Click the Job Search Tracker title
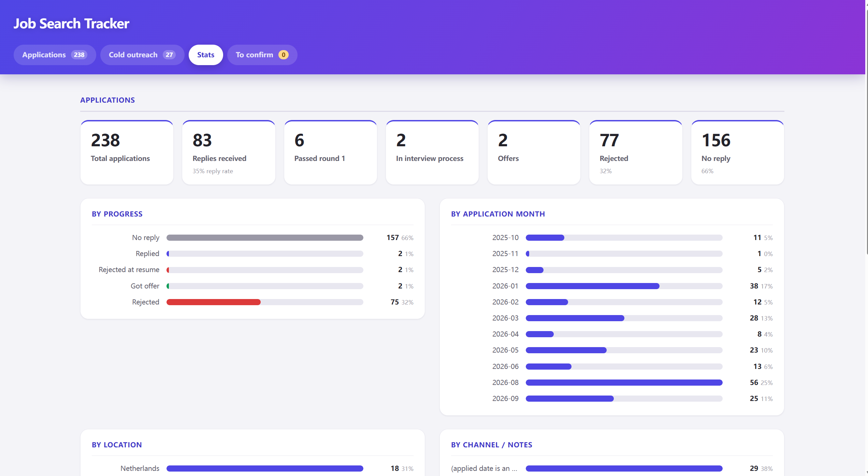Viewport: 868px width, 476px height. 71,24
